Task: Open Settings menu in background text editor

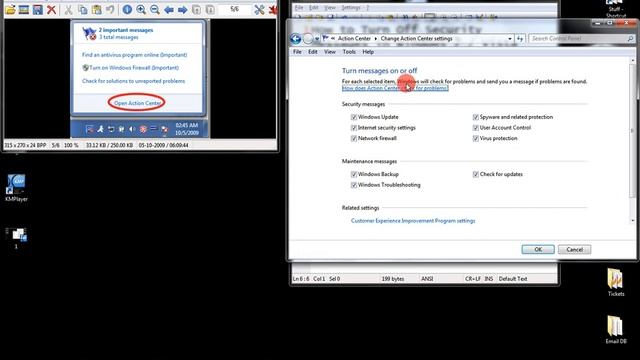Action: tap(351, 8)
